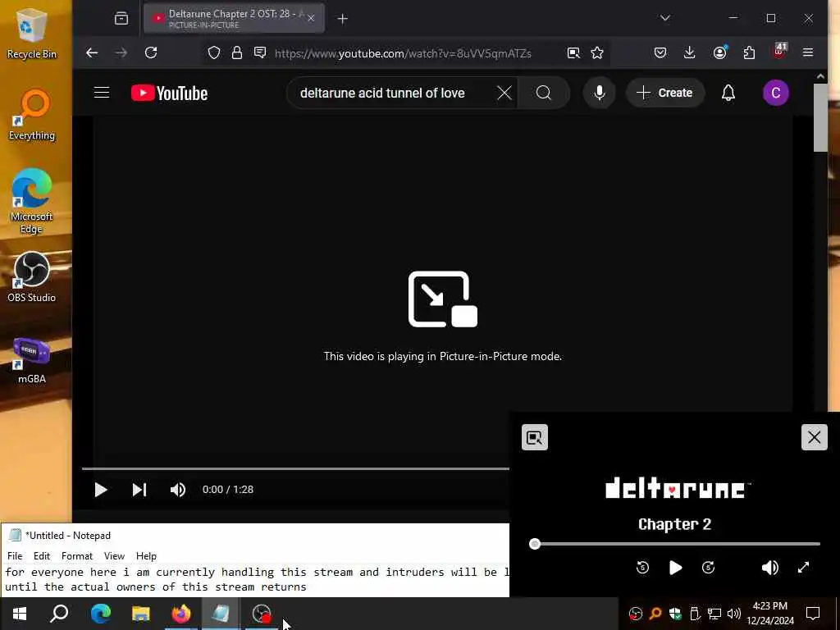840x630 pixels.
Task: Close the Deltarune Chapter 2 OST tab
Action: pos(311,19)
